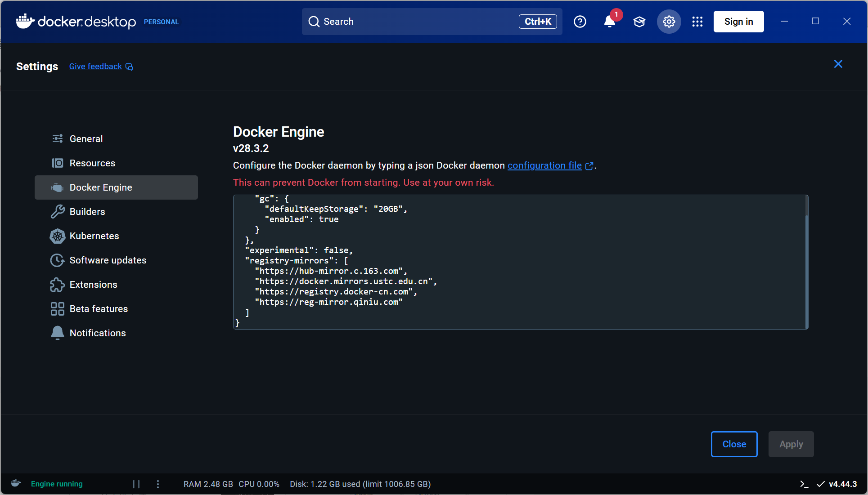Click the Sign in button
This screenshot has width=868, height=495.
click(x=738, y=22)
